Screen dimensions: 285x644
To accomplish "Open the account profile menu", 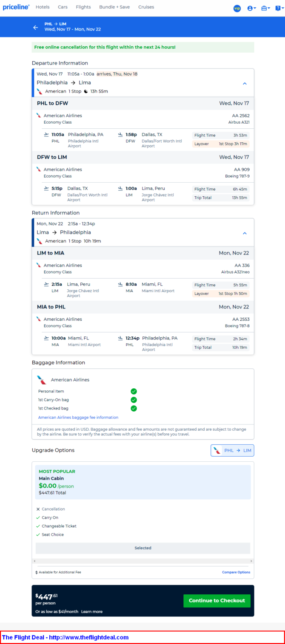I will [x=251, y=8].
